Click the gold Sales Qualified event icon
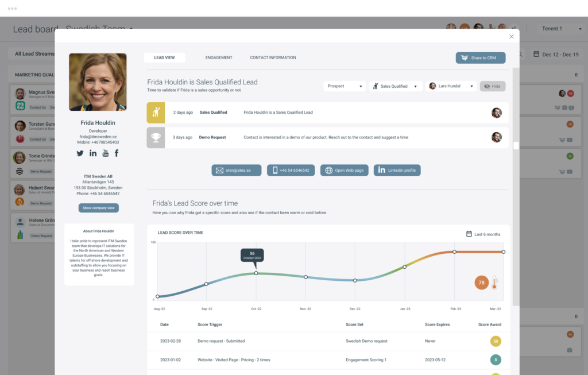Screen dimensions: 588x375 coord(156,113)
